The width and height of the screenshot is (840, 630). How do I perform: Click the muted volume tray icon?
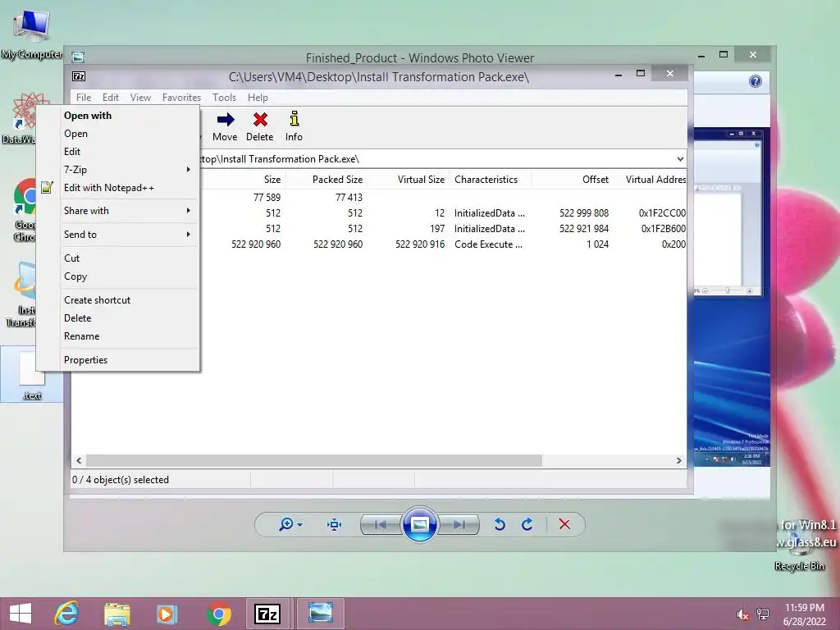tap(742, 614)
